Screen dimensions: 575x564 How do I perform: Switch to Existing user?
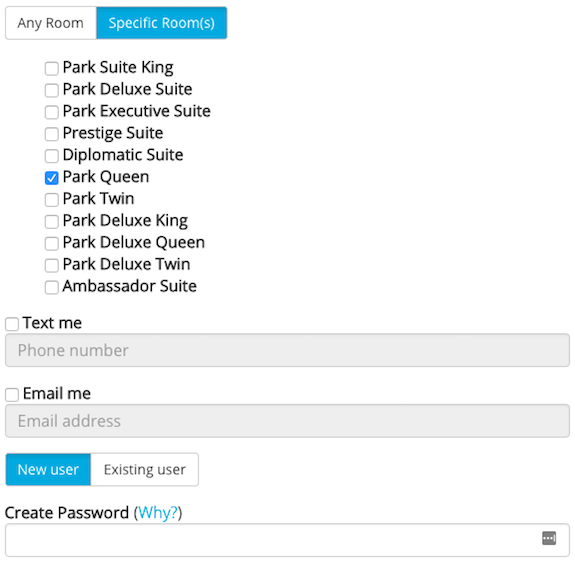click(144, 469)
